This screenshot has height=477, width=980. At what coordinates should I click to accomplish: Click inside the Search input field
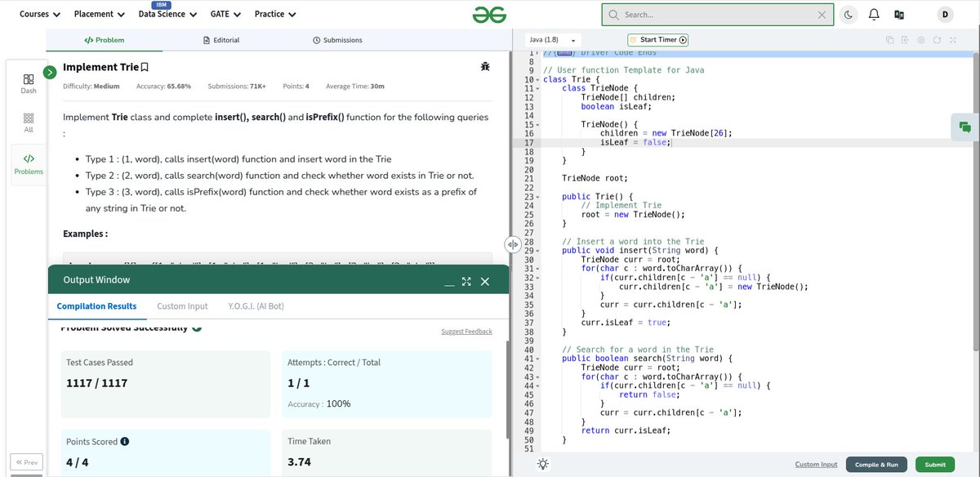coord(717,15)
